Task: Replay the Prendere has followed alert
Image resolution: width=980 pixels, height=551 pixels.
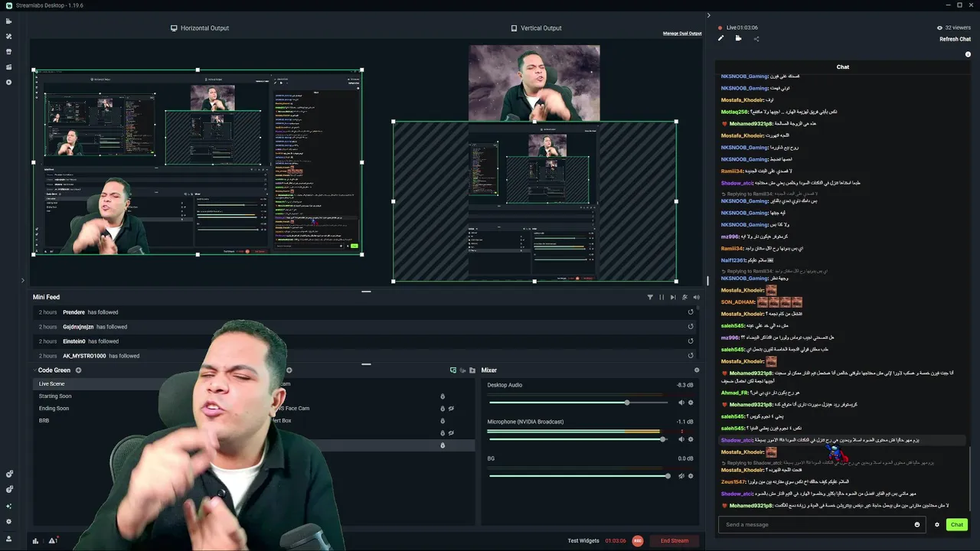Action: coord(691,312)
